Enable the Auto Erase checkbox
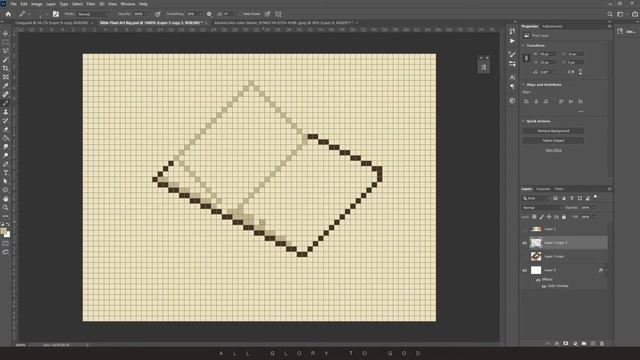Image resolution: width=640 pixels, height=360 pixels. pyautogui.click(x=240, y=14)
